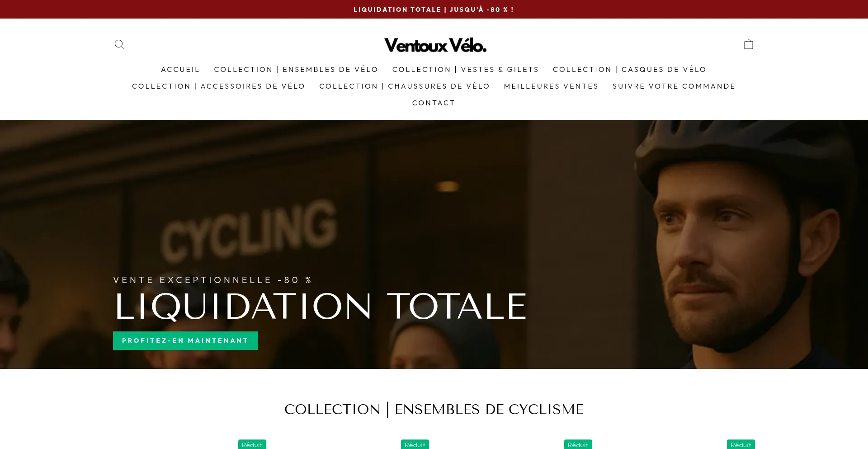The width and height of the screenshot is (868, 449).
Task: Select Collection | Chaussures de Vélo
Action: [x=405, y=86]
